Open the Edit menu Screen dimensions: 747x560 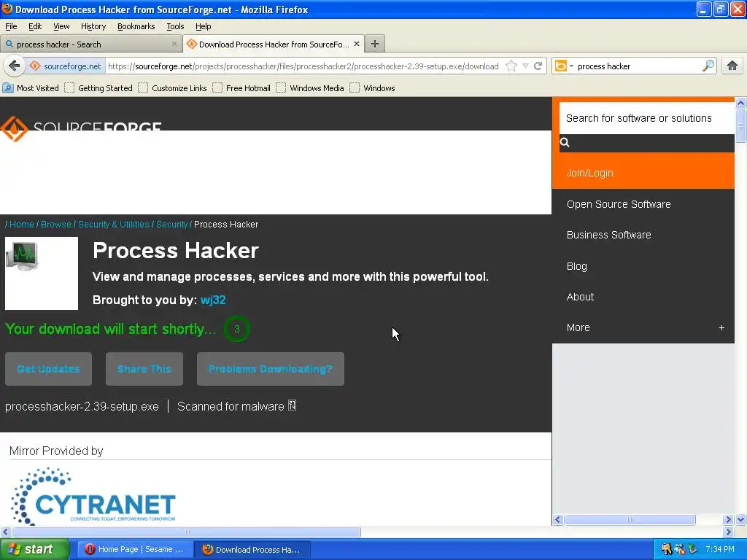click(35, 26)
